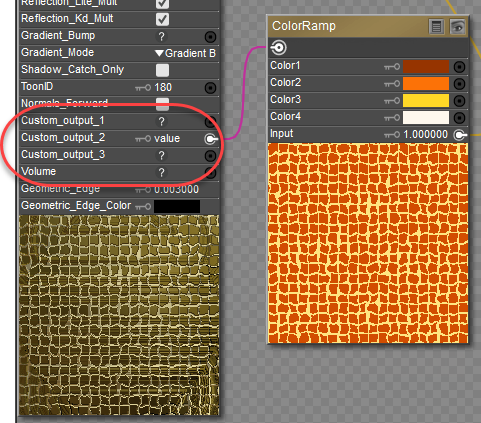Edit the ColorRamp Input value 1.000000
481x423 pixels.
pos(426,135)
